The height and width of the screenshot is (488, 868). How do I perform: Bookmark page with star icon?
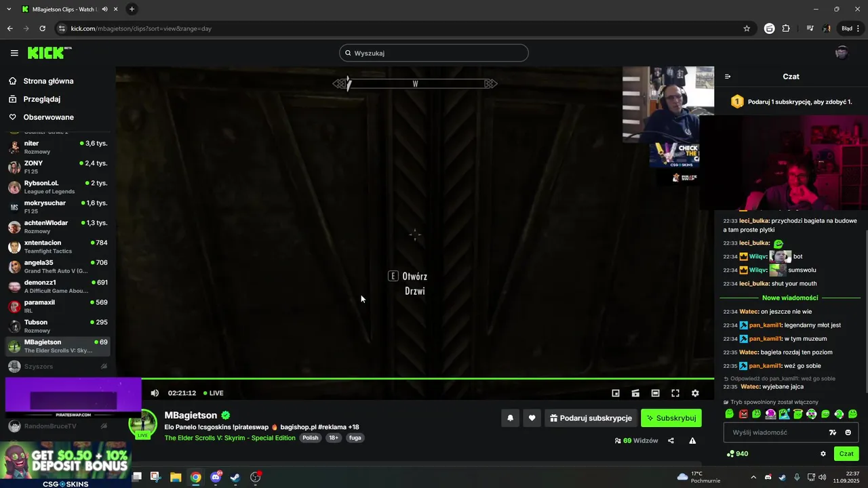coord(747,28)
